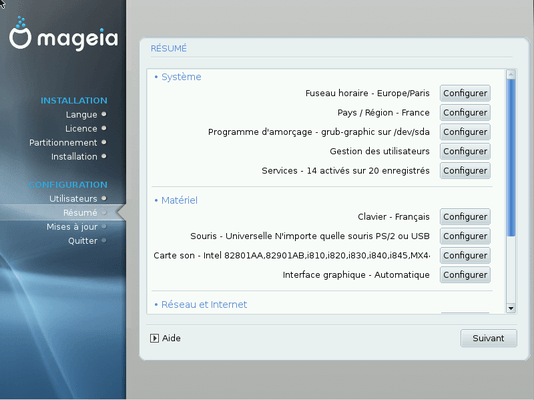The image size is (534, 400).
Task: Configure the Fuseau horaire Europe/Paris setting
Action: tap(465, 93)
